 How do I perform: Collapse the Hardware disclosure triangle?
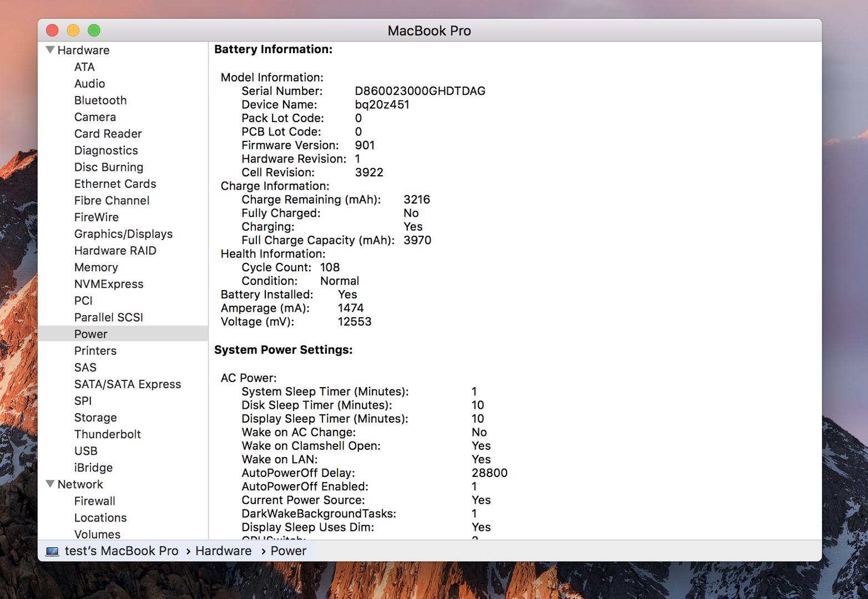coord(51,50)
